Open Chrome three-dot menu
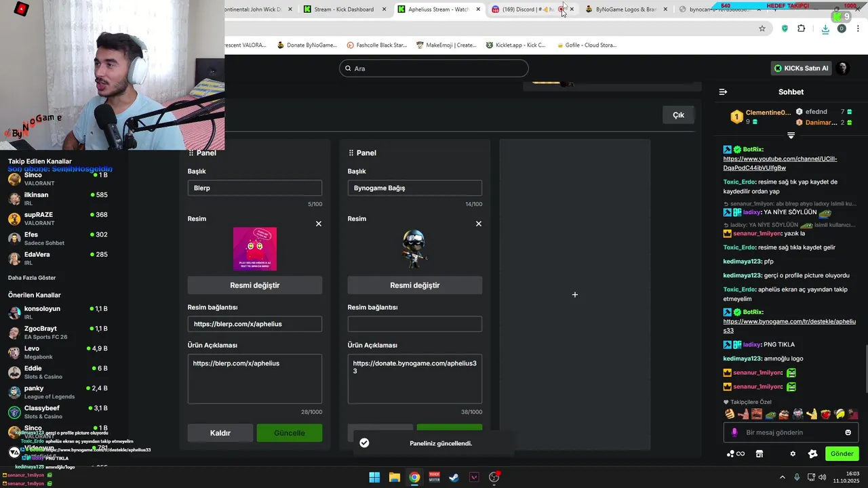 [859, 28]
